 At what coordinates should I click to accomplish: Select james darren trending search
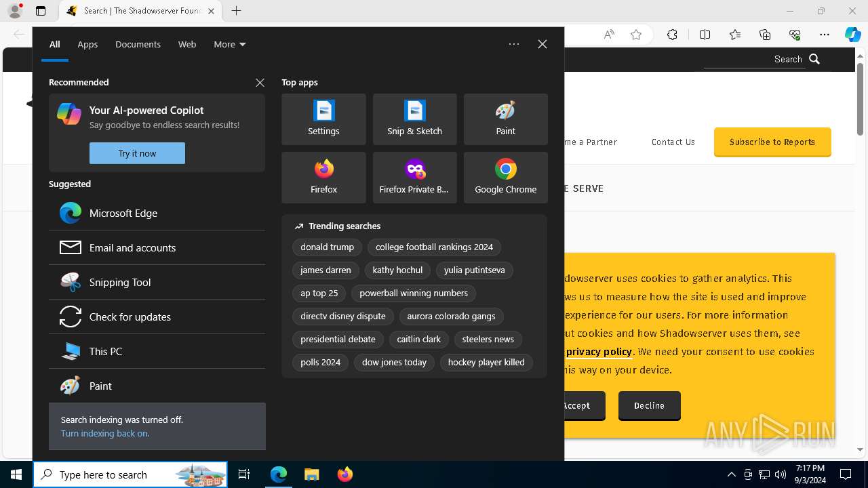(x=325, y=270)
